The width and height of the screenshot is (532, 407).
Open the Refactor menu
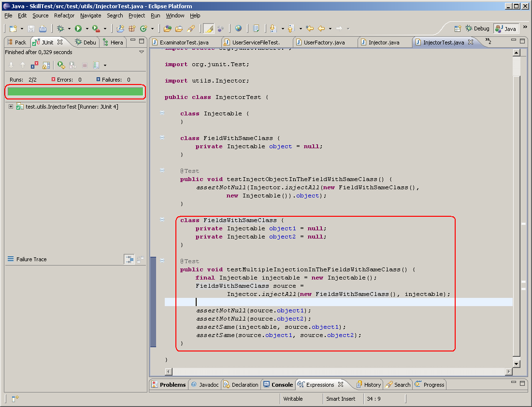click(64, 15)
